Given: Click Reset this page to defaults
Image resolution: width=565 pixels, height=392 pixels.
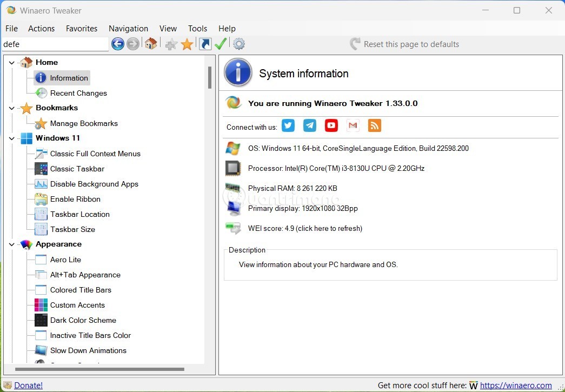Looking at the screenshot, I should 411,44.
